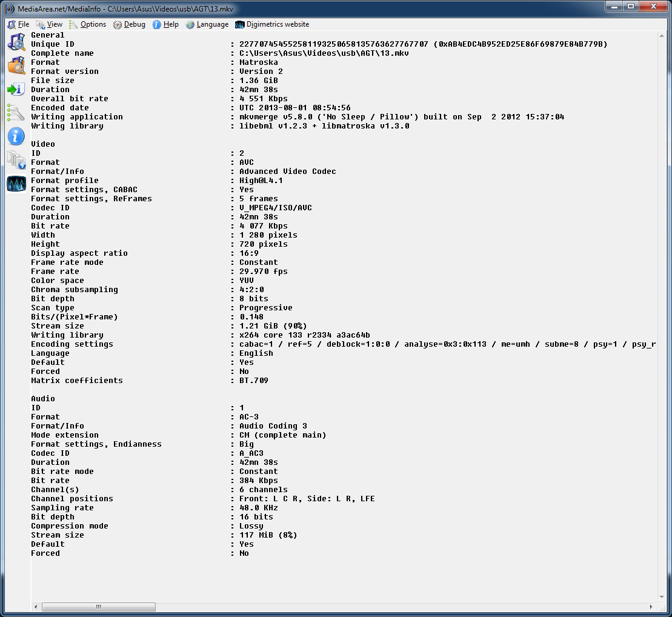Open the File menu

point(18,24)
